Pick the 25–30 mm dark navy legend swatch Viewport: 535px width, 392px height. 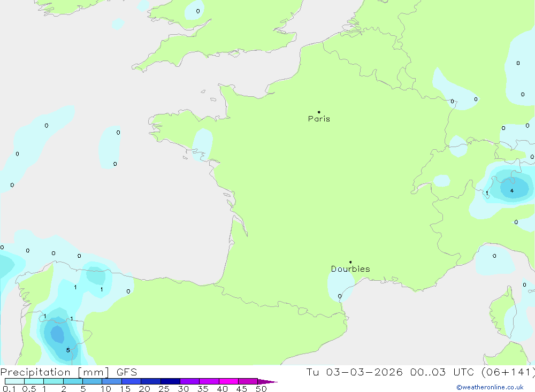pyautogui.click(x=170, y=381)
